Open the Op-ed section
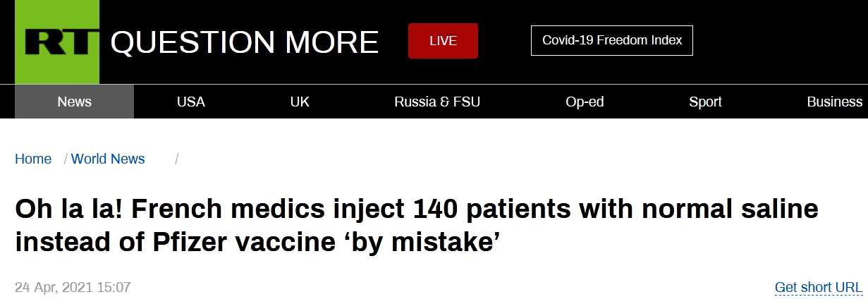Screen dimensions: 868x304 585,102
